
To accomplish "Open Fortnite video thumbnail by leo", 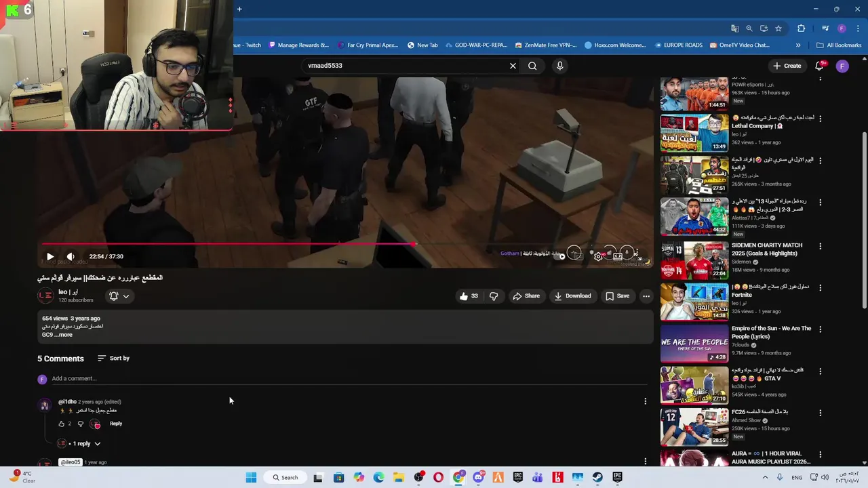I will (x=694, y=301).
